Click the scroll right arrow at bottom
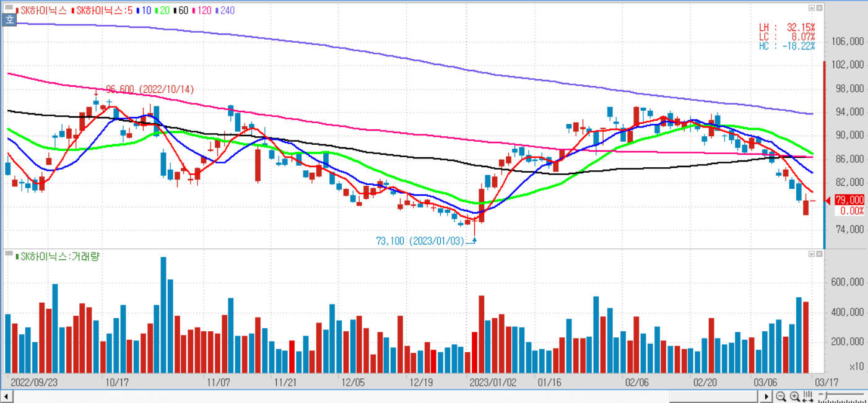This screenshot has width=868, height=403. [767, 396]
